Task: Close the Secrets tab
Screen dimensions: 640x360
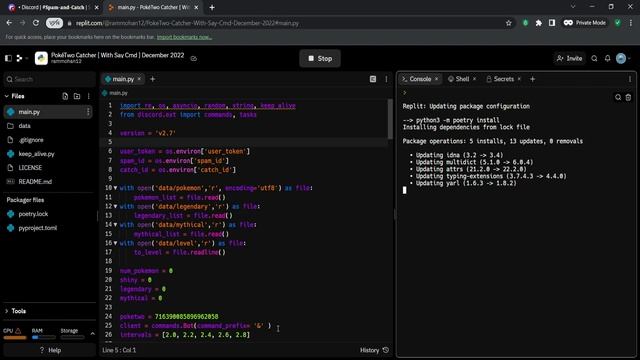Action: click(x=519, y=79)
